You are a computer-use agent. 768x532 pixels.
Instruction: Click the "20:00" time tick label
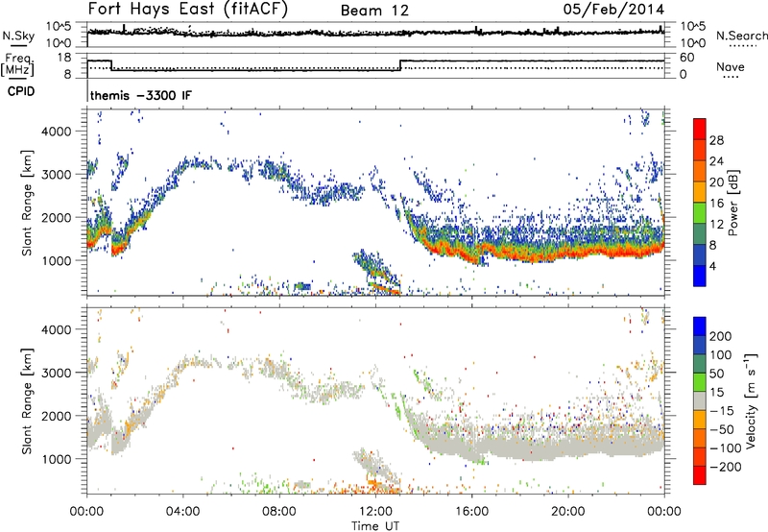tap(567, 512)
